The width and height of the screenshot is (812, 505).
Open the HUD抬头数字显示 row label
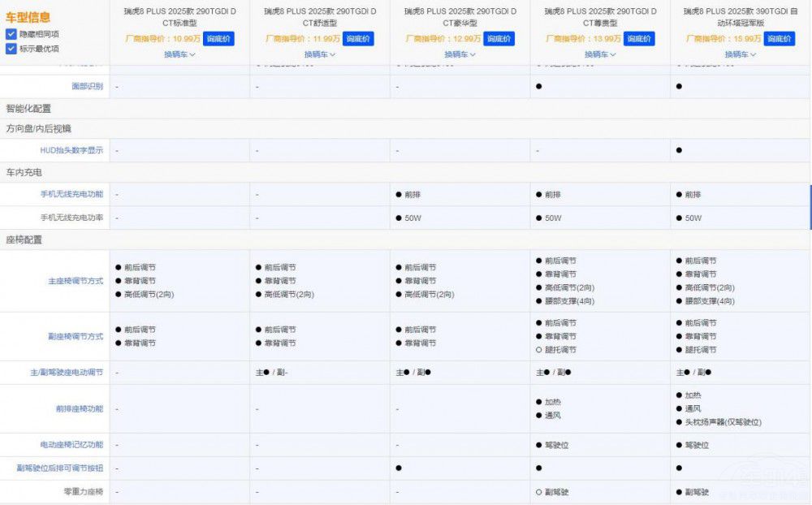click(x=71, y=150)
